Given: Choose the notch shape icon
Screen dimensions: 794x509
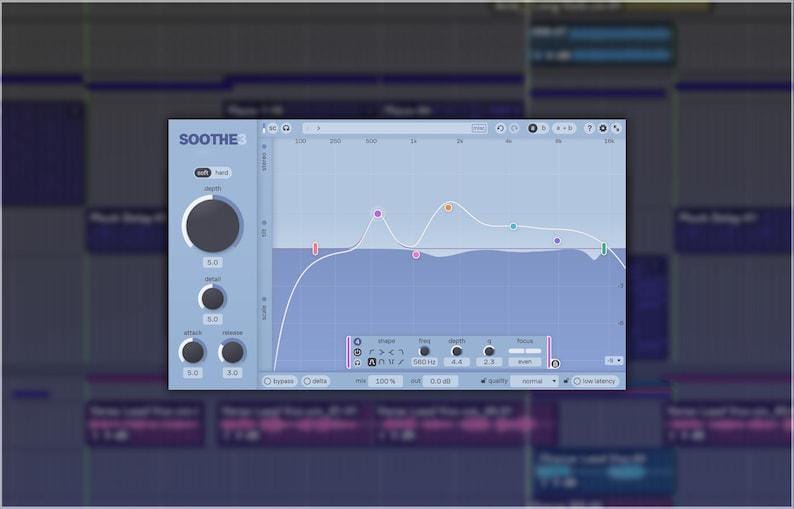Looking at the screenshot, I should [391, 362].
